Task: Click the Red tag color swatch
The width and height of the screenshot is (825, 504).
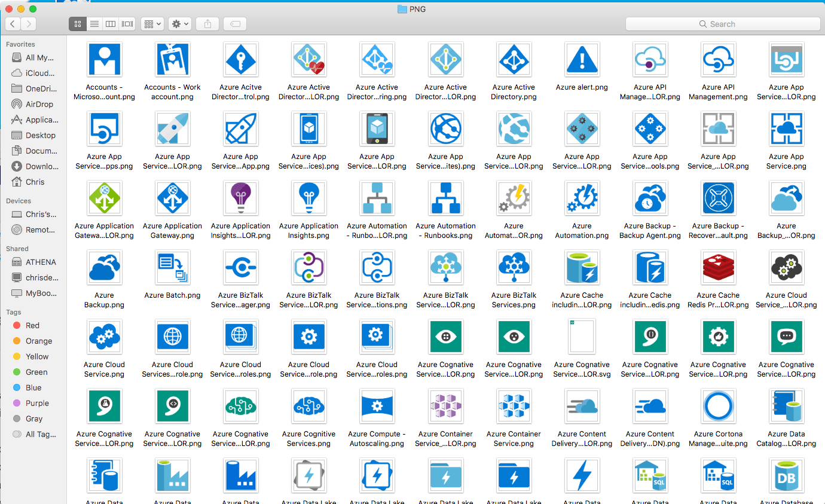Action: [x=18, y=325]
